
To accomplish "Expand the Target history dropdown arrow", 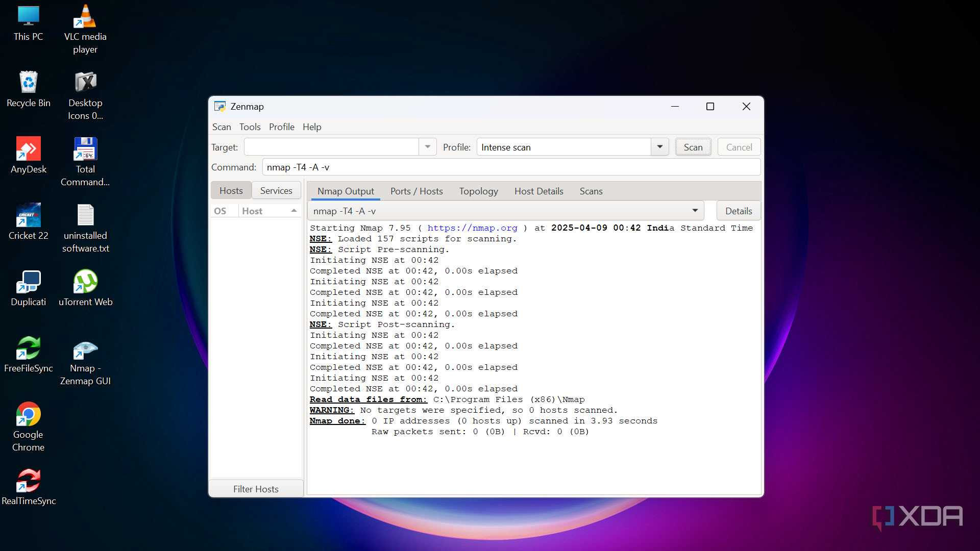I will [x=428, y=147].
